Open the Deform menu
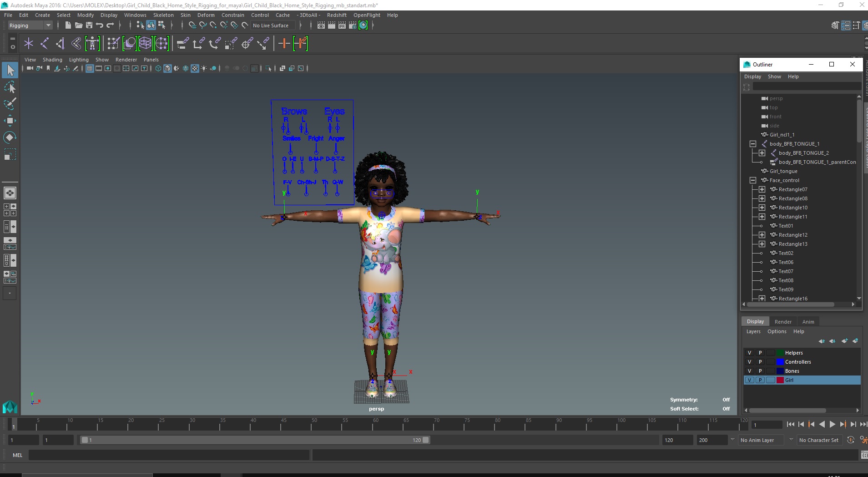 206,15
